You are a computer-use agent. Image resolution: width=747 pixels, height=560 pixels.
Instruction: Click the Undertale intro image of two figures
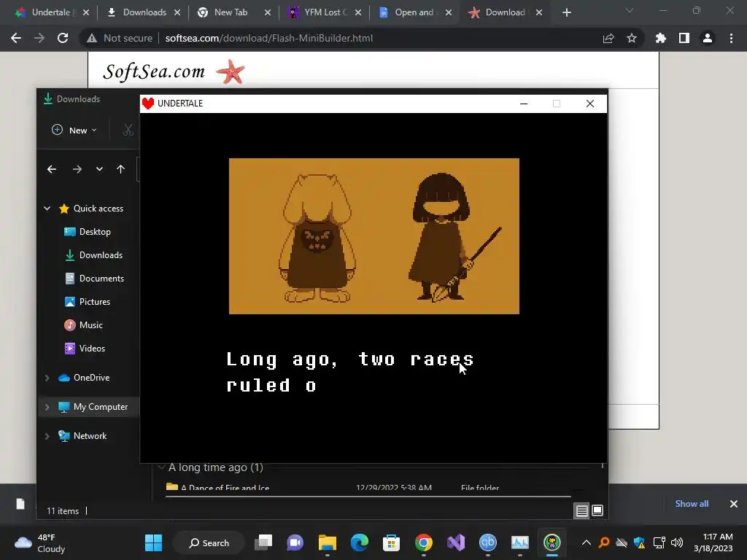point(374,236)
